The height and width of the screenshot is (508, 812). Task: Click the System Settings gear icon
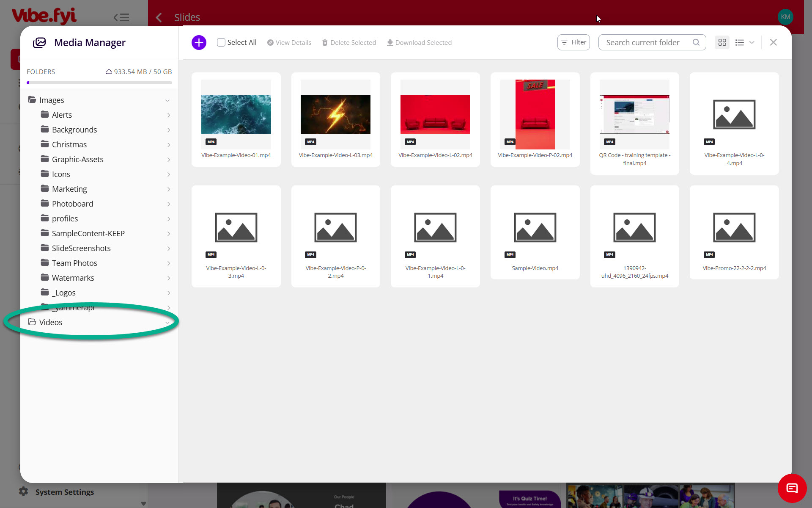24,491
